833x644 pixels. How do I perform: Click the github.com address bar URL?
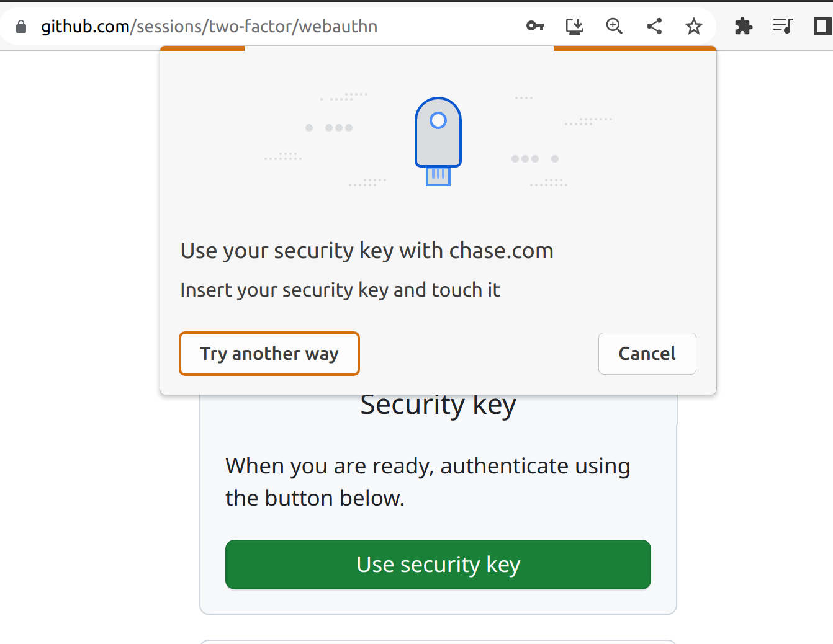(x=209, y=26)
